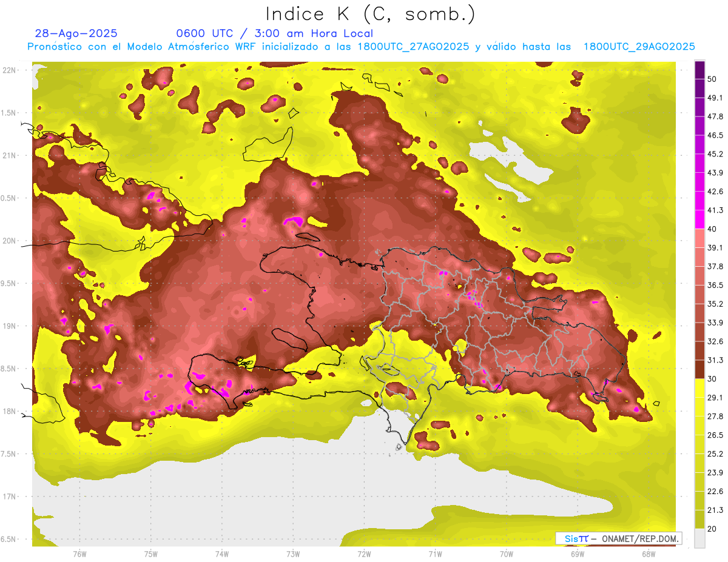This screenshot has width=728, height=562.
Task: Pick the dark purple swatch atop the colorbar
Action: coord(699,70)
